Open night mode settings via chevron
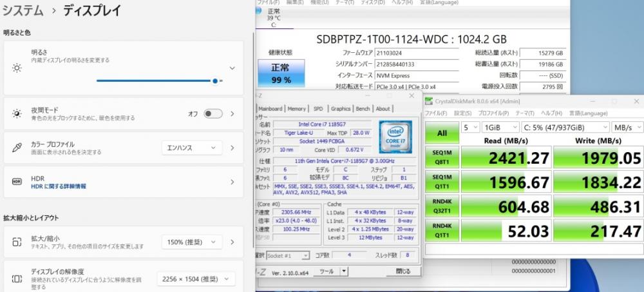This screenshot has width=644, height=292. (x=232, y=114)
